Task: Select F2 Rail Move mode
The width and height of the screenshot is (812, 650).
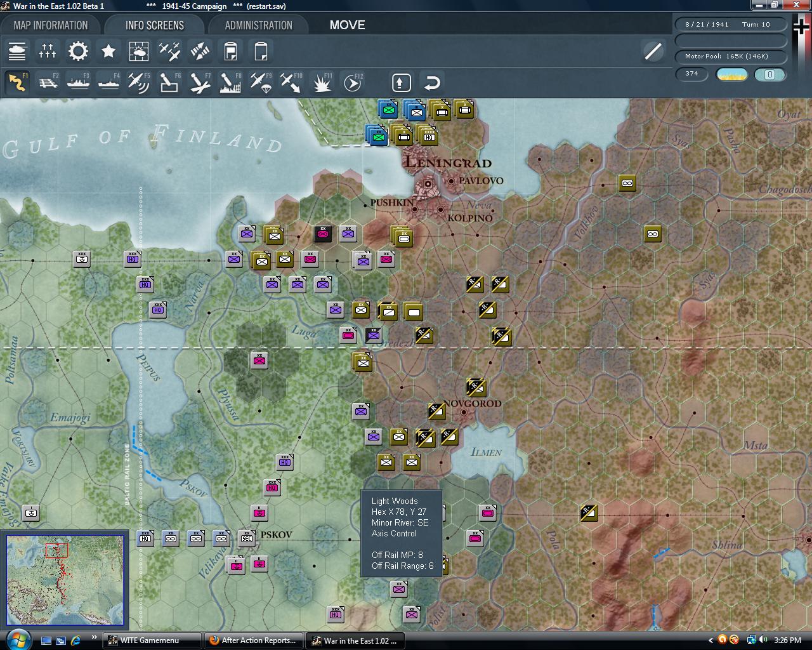Action: click(x=48, y=83)
